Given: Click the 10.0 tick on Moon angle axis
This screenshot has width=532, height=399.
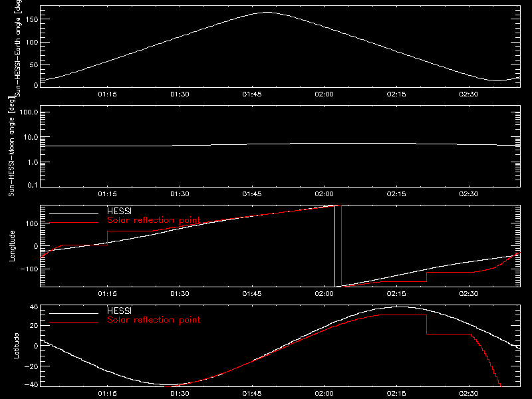Looking at the screenshot, I should [x=31, y=137].
